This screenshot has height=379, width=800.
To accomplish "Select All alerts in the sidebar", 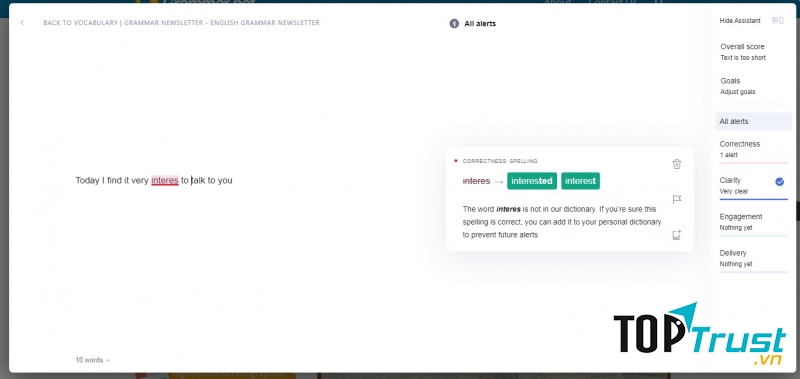I will pos(754,121).
